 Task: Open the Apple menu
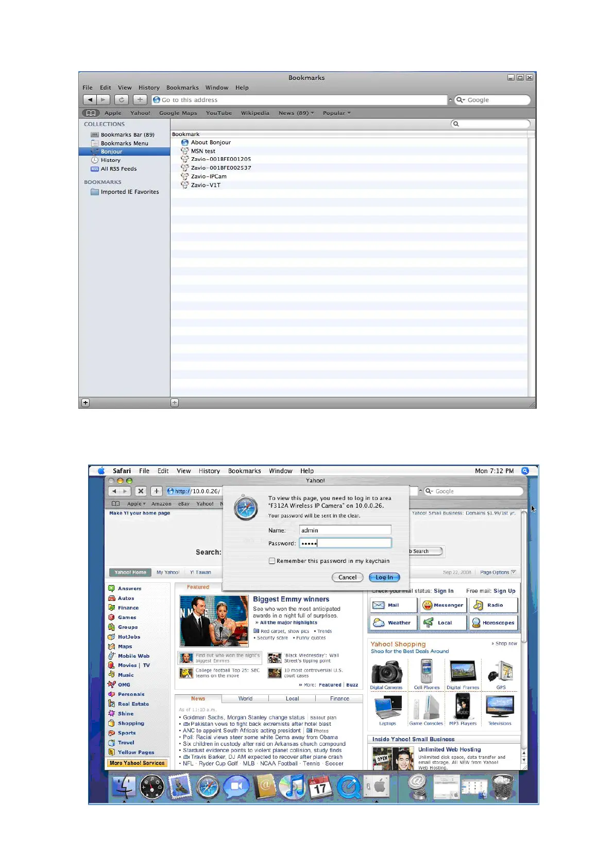click(x=101, y=471)
